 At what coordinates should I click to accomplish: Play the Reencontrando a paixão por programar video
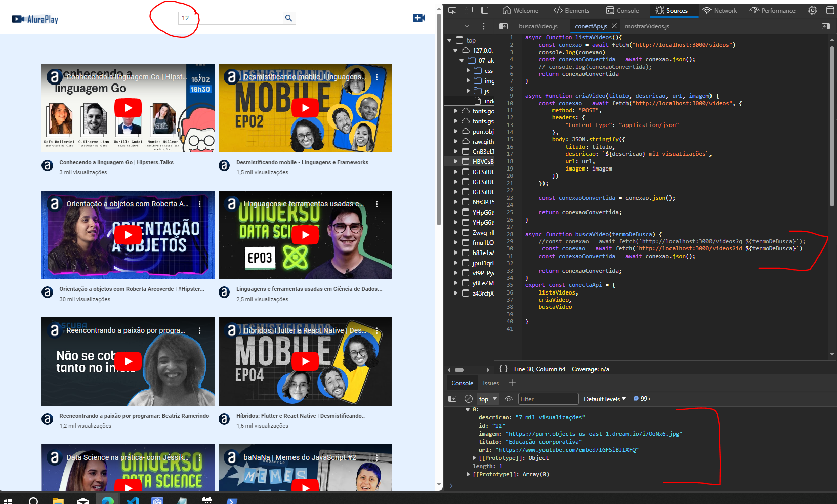click(128, 361)
